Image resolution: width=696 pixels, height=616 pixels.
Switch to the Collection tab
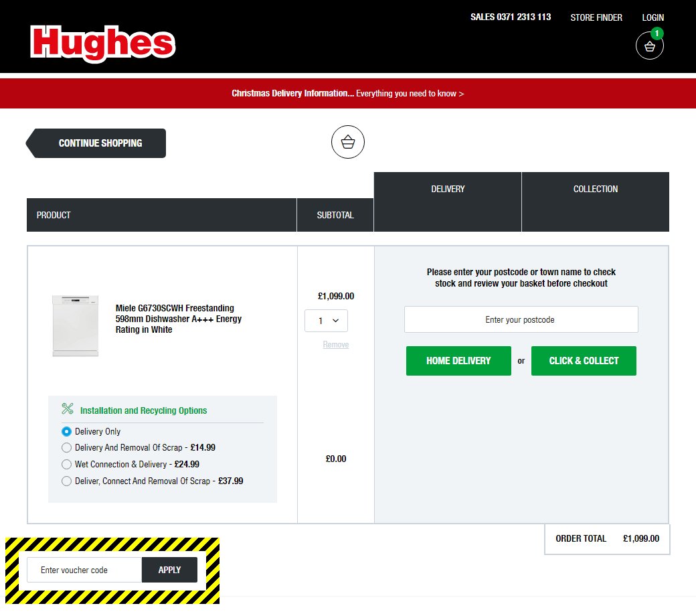(595, 189)
